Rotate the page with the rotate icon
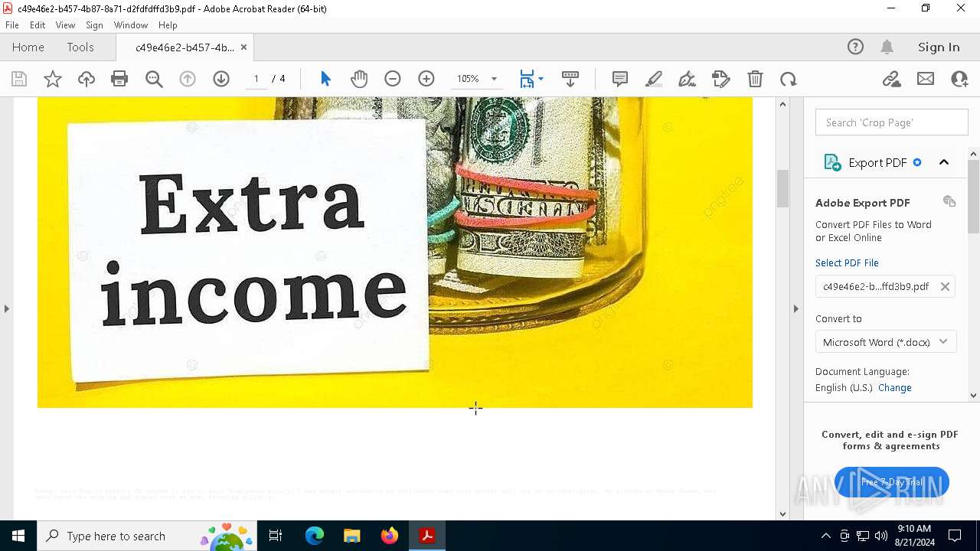The image size is (980, 551). (x=789, y=79)
